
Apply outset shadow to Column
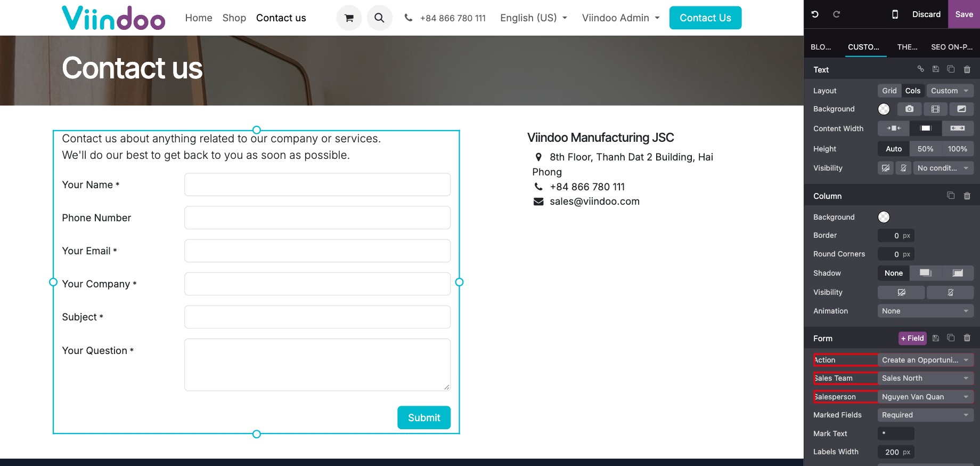click(926, 273)
